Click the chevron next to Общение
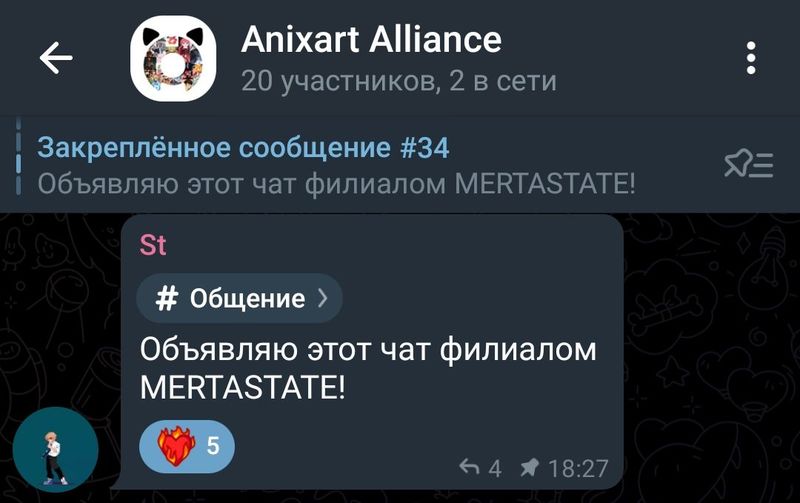 [x=322, y=298]
